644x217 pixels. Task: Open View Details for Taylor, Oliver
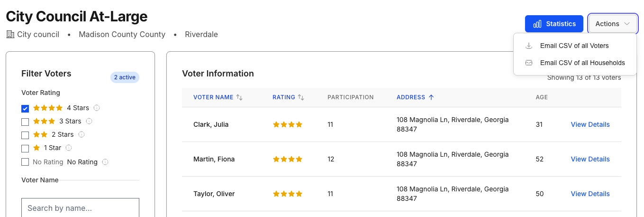(590, 194)
